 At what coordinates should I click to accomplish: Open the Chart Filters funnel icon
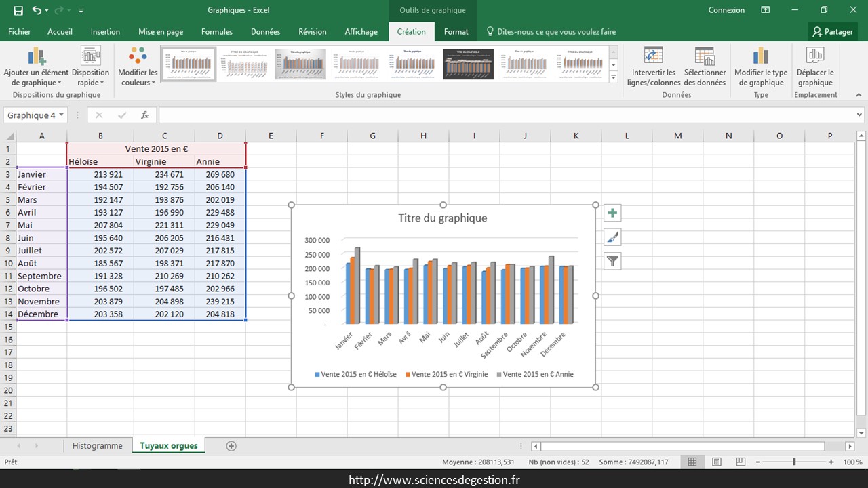pyautogui.click(x=612, y=261)
